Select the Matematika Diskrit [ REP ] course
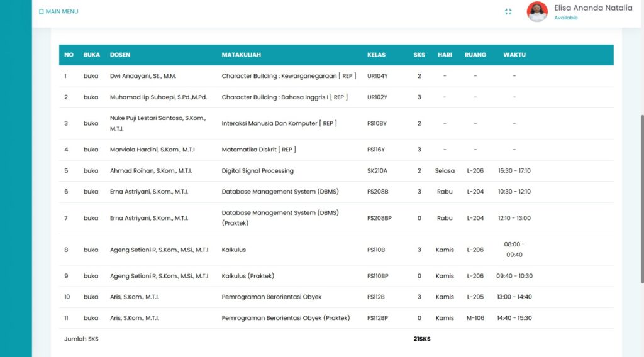Screen dimensions: 644x357 click(258, 150)
